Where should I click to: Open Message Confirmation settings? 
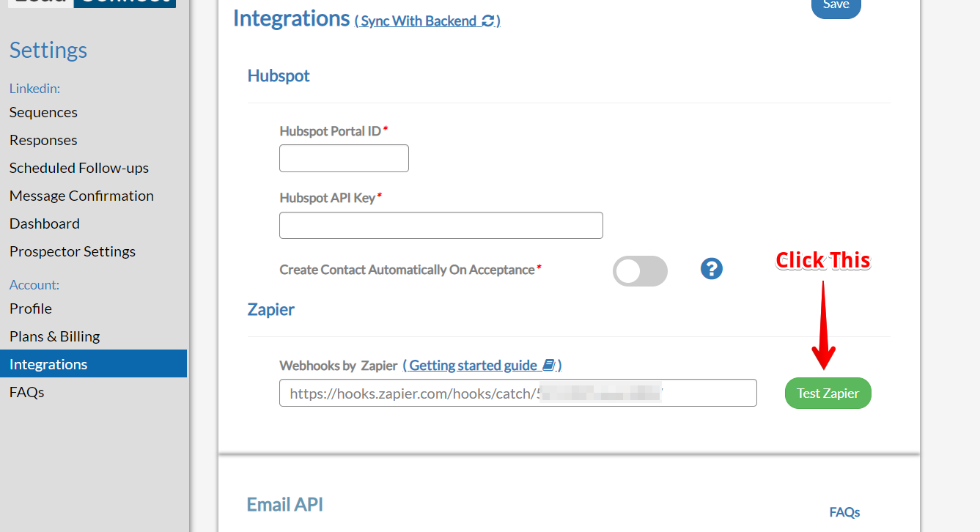81,196
